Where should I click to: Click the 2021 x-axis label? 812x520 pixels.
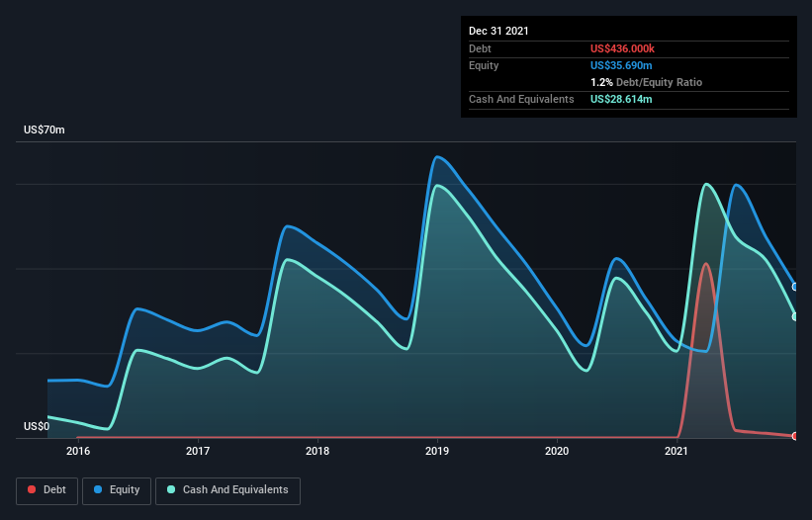677,451
